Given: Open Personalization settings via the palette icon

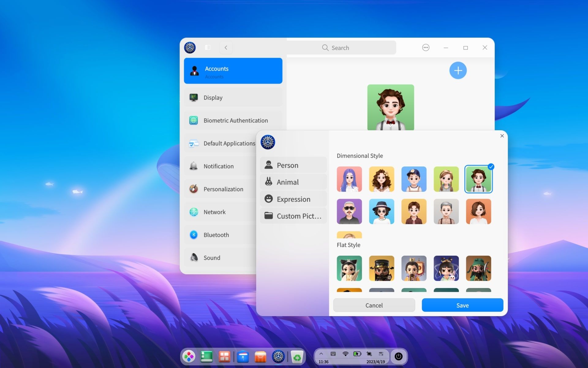Looking at the screenshot, I should point(194,189).
